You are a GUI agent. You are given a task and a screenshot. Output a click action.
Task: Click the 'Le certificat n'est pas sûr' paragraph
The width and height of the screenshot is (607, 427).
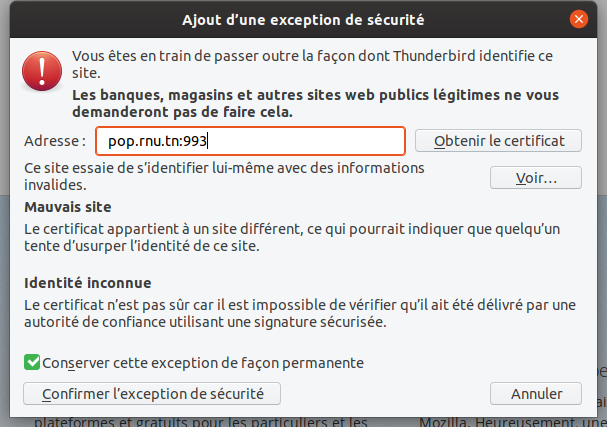(300, 313)
